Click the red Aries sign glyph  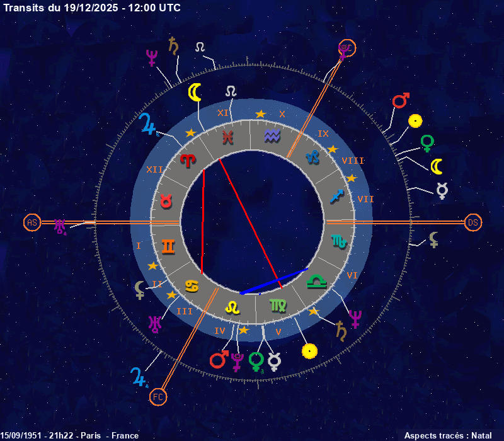click(188, 160)
